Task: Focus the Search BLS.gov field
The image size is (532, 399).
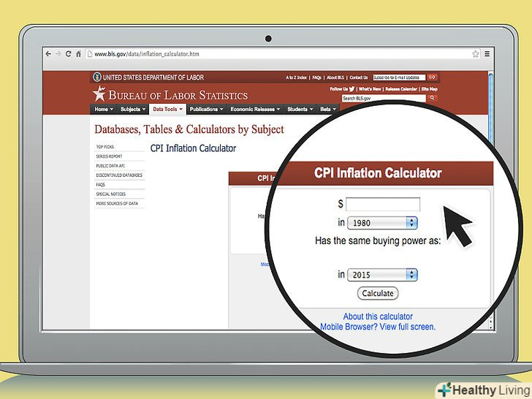Action: tap(384, 99)
